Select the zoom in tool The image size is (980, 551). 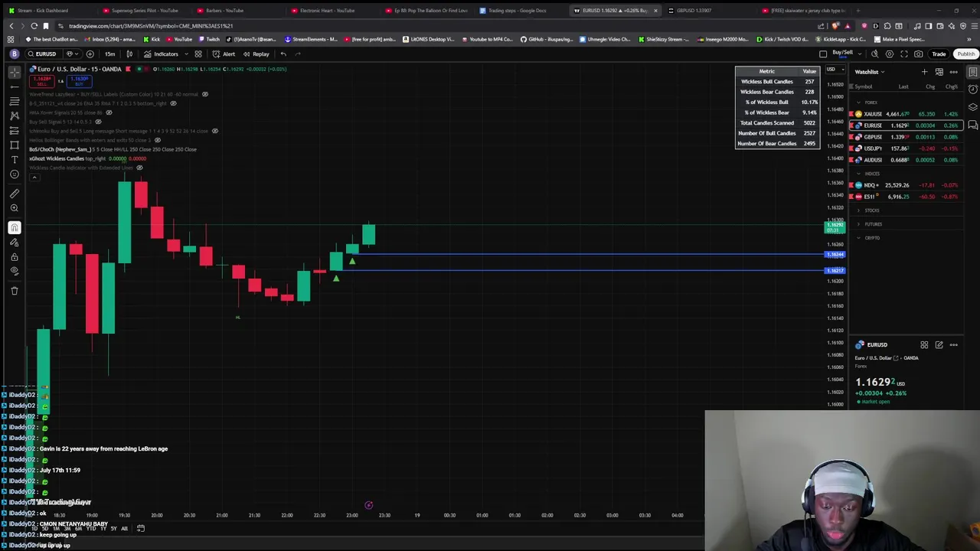point(14,208)
